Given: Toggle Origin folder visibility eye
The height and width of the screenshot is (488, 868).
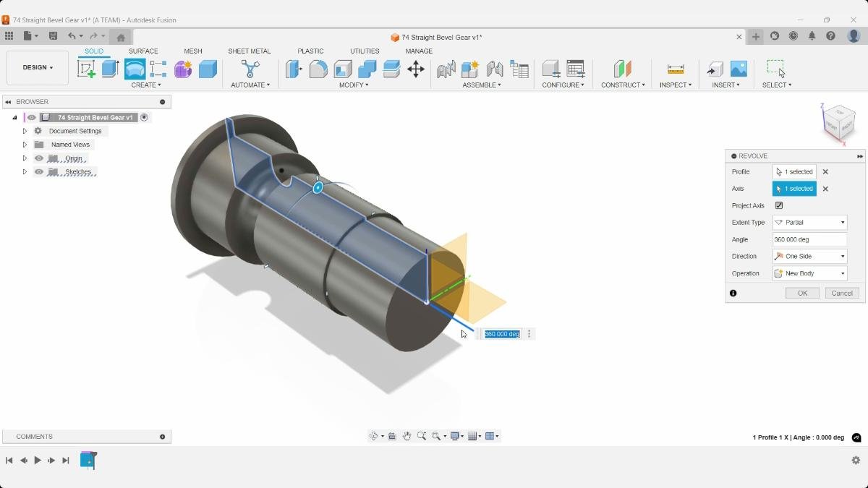Looking at the screenshot, I should click(39, 158).
